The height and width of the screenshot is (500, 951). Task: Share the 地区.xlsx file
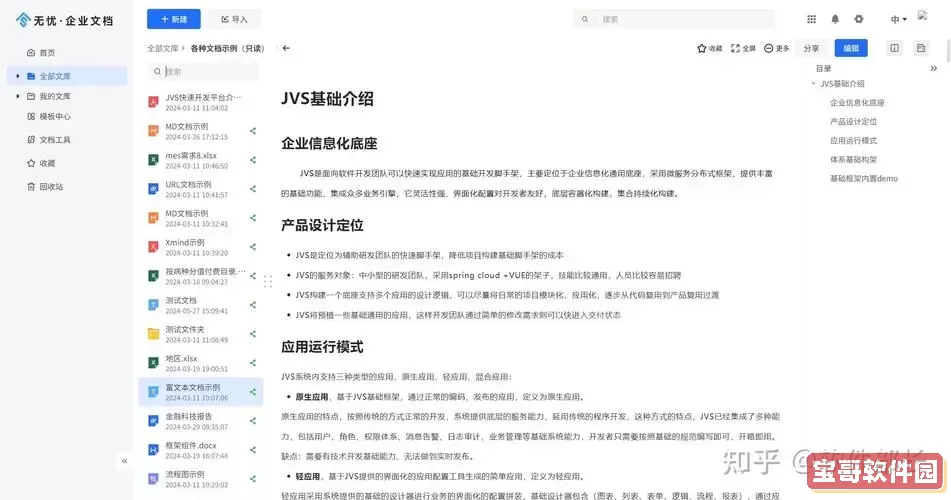[253, 363]
